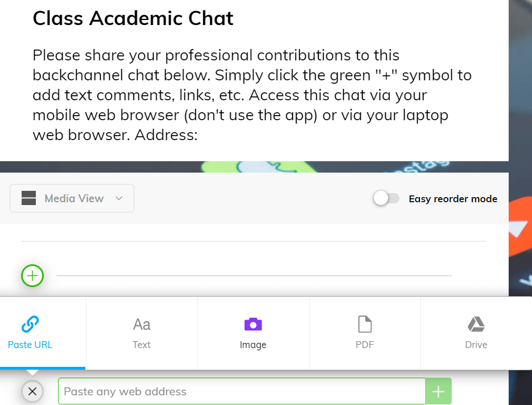Toggle Easy reorder mode switch

pos(386,198)
